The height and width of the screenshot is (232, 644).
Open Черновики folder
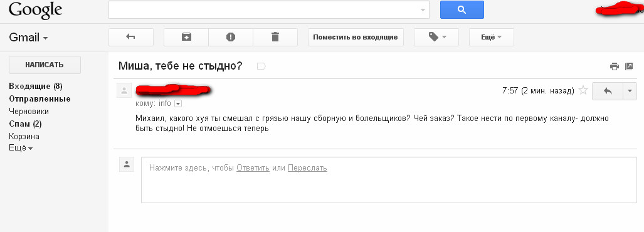click(28, 111)
